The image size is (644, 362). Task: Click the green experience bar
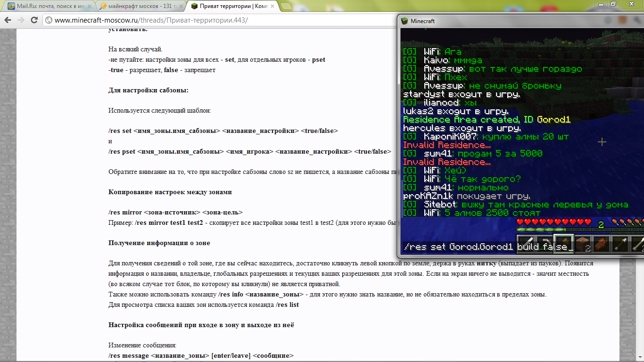click(556, 230)
